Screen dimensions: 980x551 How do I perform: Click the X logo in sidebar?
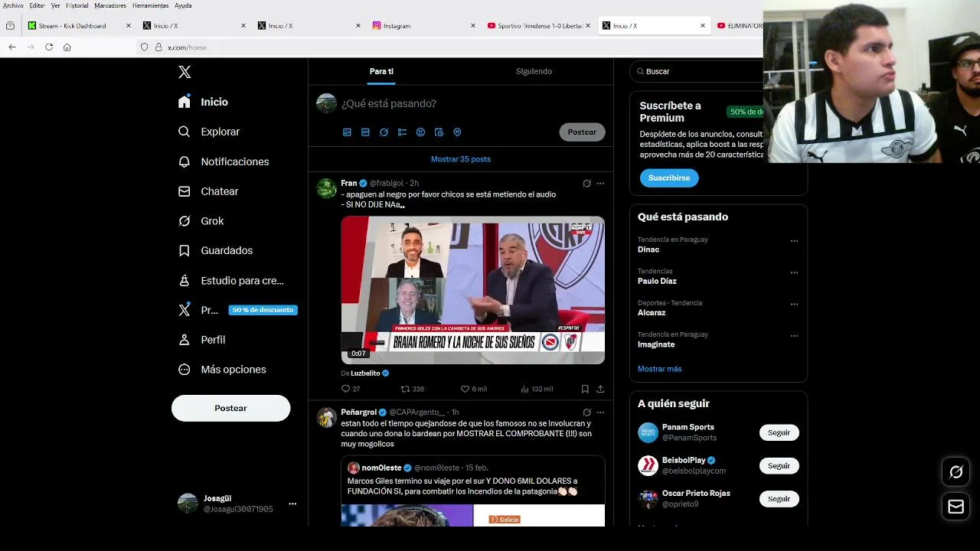(x=185, y=72)
